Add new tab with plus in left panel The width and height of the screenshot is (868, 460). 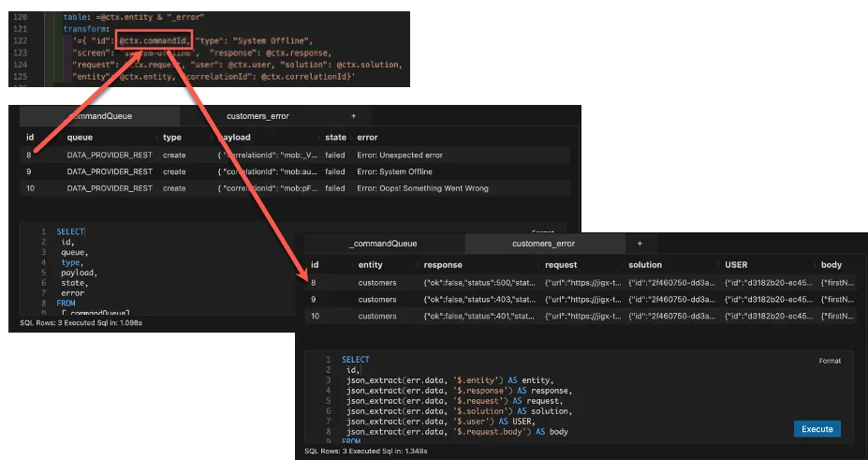(x=353, y=116)
